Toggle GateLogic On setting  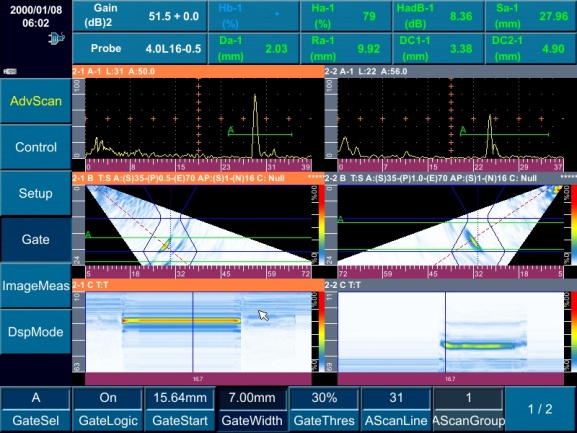pyautogui.click(x=108, y=409)
